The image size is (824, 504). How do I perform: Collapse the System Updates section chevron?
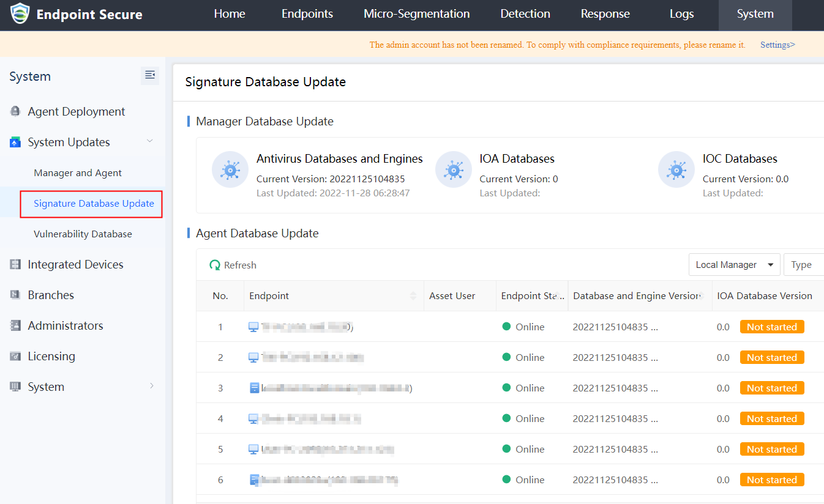pos(149,141)
